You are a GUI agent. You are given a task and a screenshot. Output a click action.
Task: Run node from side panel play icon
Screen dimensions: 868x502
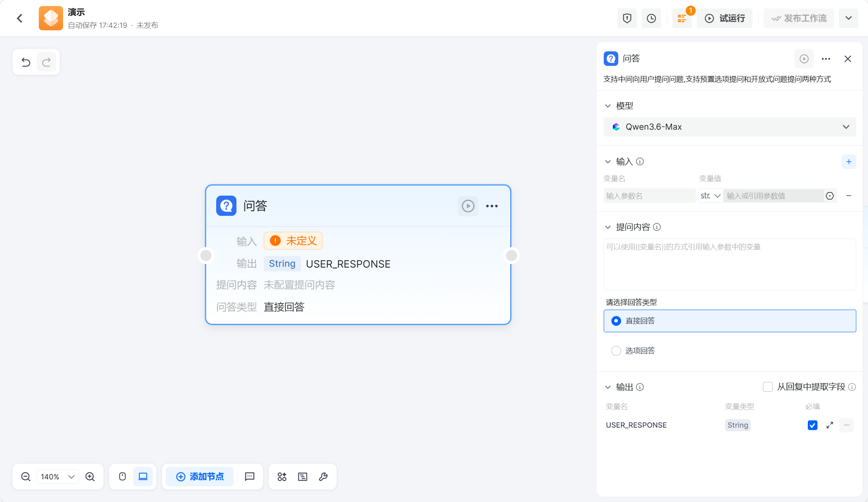(x=804, y=59)
